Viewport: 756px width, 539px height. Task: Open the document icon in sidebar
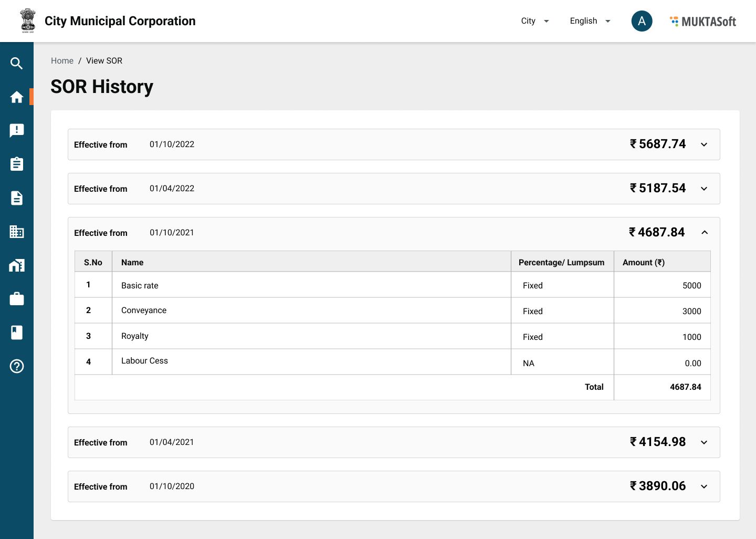16,198
